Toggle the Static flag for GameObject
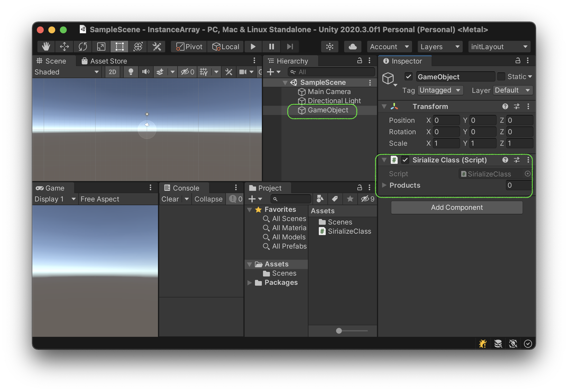Screen dimensions: 568x392 coord(502,76)
